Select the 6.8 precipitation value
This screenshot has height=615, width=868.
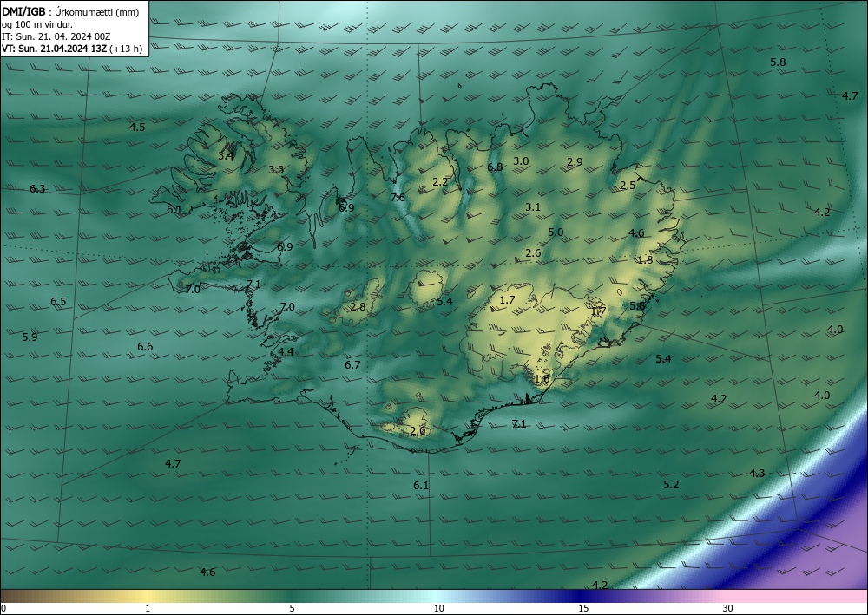[x=495, y=167]
